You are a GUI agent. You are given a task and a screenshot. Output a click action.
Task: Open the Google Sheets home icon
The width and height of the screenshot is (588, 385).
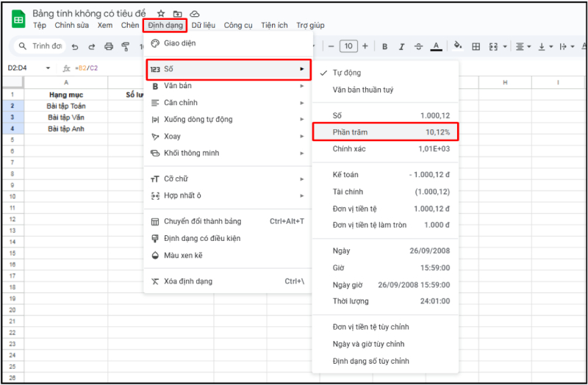tap(18, 19)
